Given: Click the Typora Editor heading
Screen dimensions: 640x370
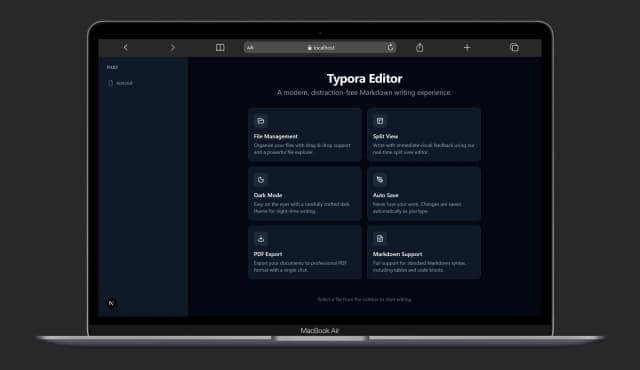Looking at the screenshot, I should (364, 78).
